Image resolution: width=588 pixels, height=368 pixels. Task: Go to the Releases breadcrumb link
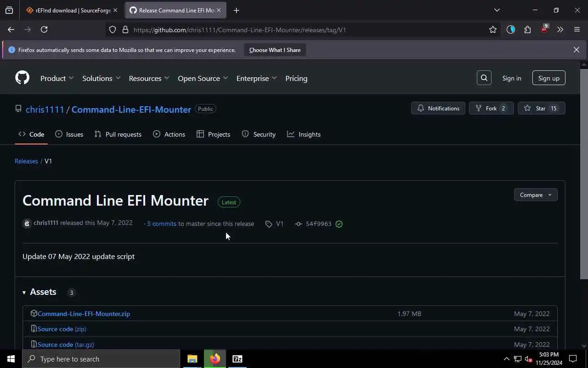point(26,161)
